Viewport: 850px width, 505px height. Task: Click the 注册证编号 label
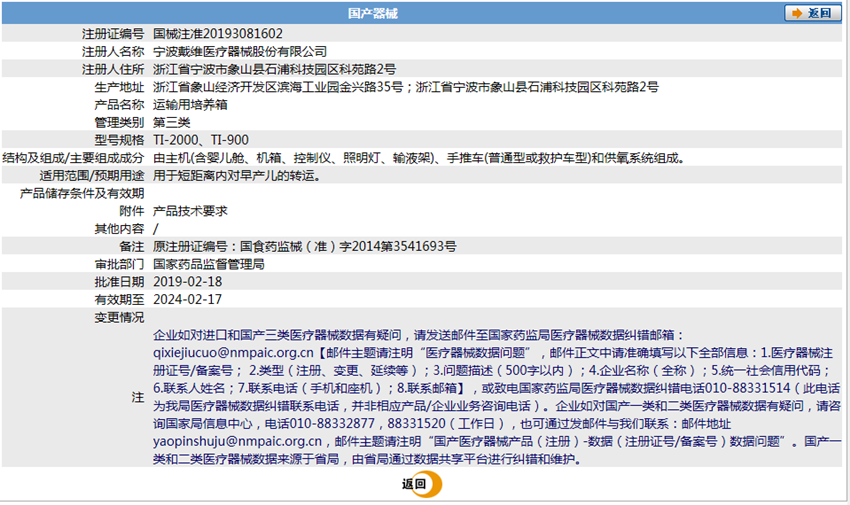tap(113, 34)
